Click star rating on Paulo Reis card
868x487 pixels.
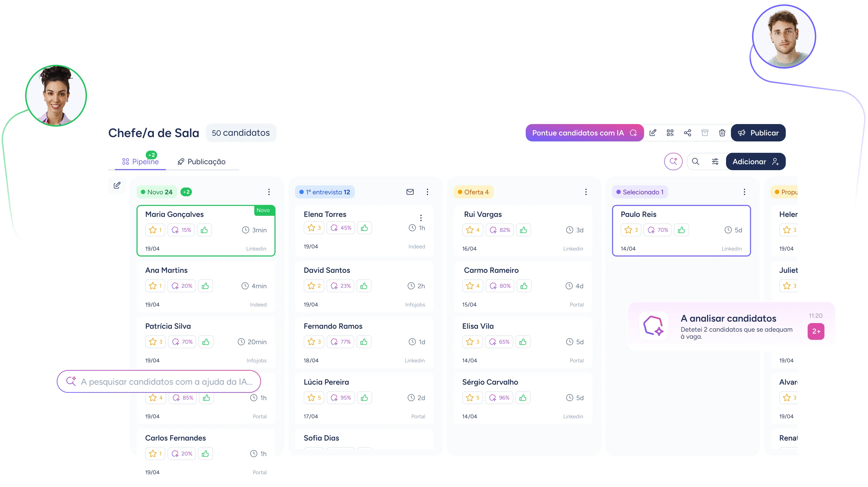coord(631,230)
